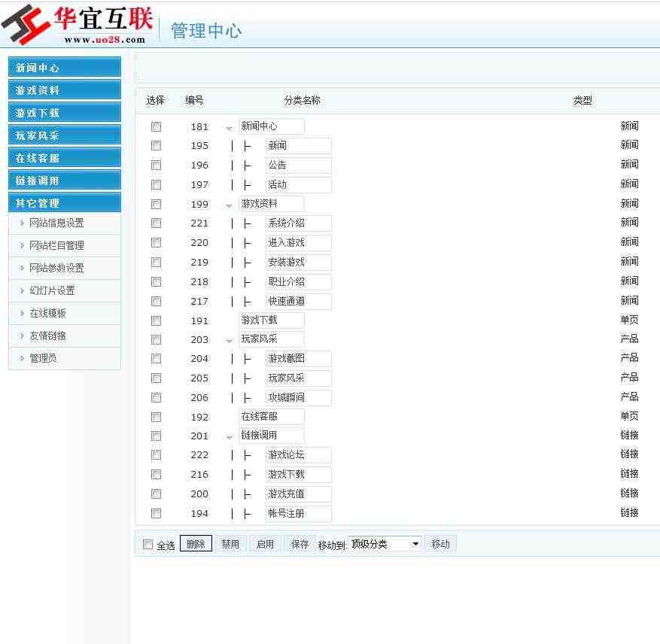Click the number 216 cell
This screenshot has height=644, width=660.
tap(199, 475)
